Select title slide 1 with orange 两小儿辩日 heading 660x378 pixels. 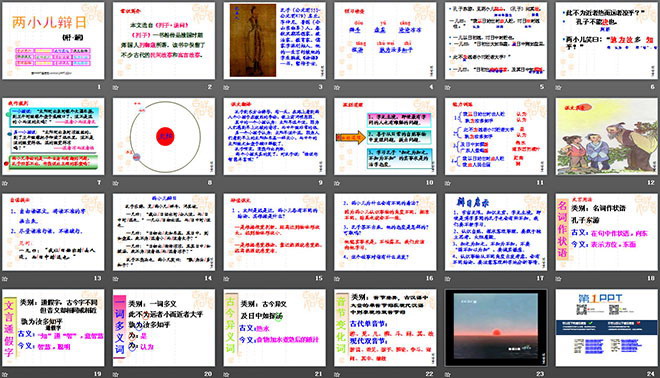click(53, 41)
